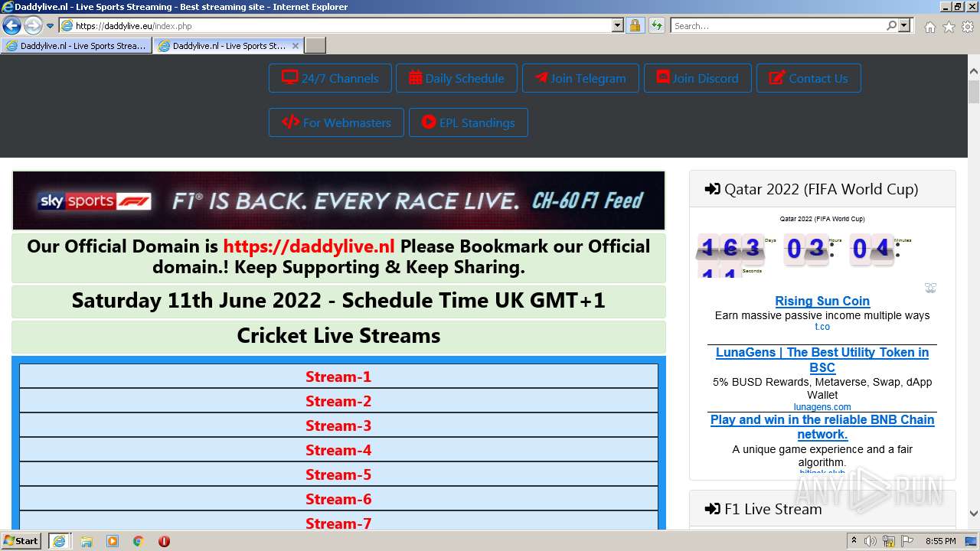Screen dimensions: 980x551
Task: Click the t.co ad source link
Action: point(822,327)
